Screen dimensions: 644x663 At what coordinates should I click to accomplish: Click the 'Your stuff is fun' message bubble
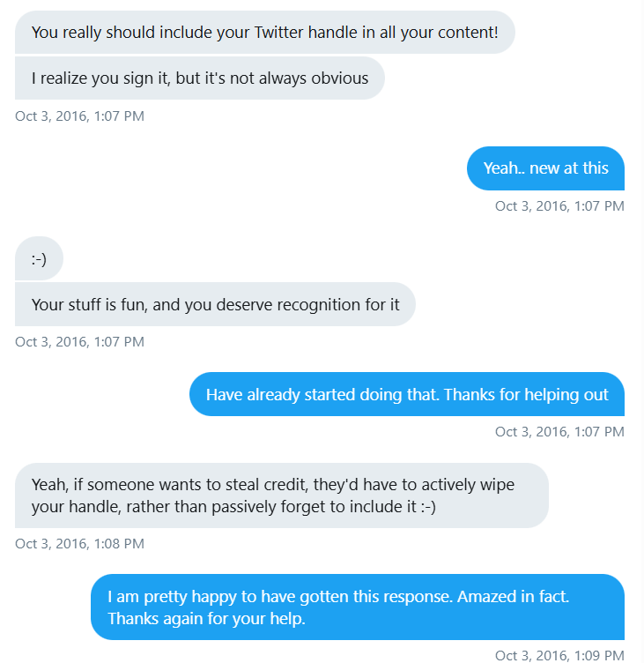(x=215, y=304)
